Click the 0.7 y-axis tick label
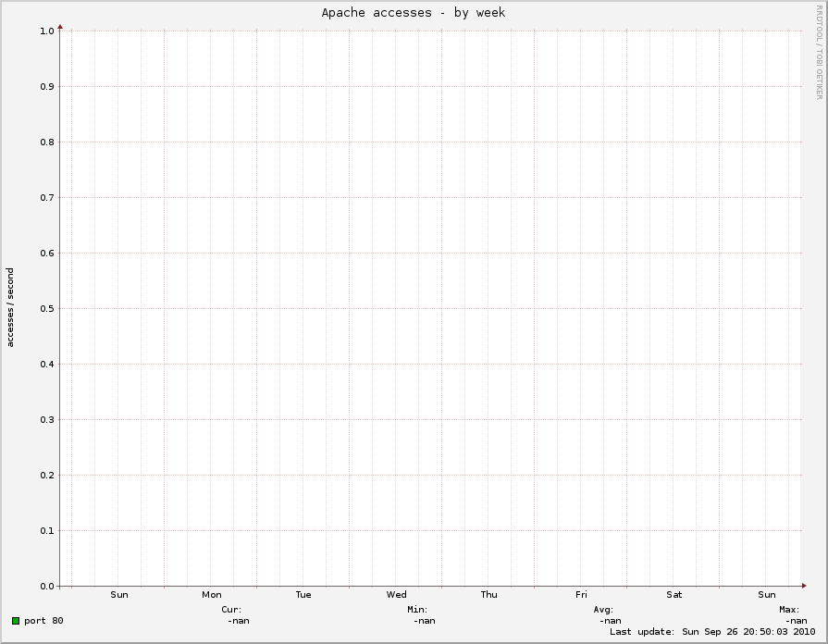828x644 pixels. coord(47,198)
